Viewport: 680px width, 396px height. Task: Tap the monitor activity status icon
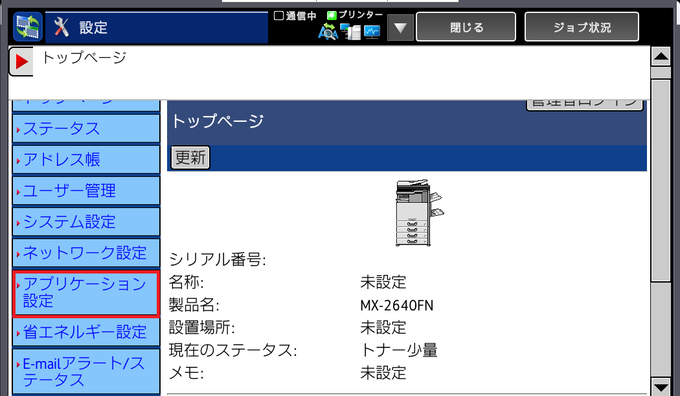click(x=372, y=33)
